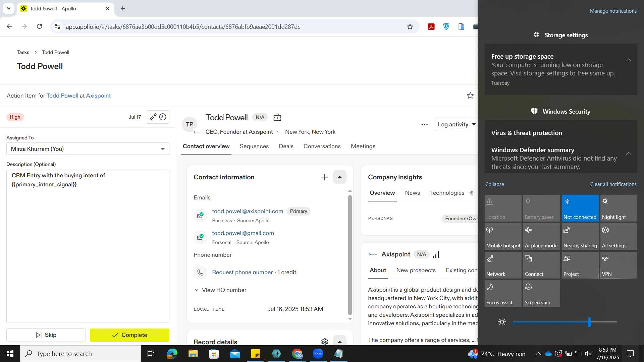Open Mail app from taskbar
This screenshot has height=362, width=644.
pyautogui.click(x=235, y=354)
